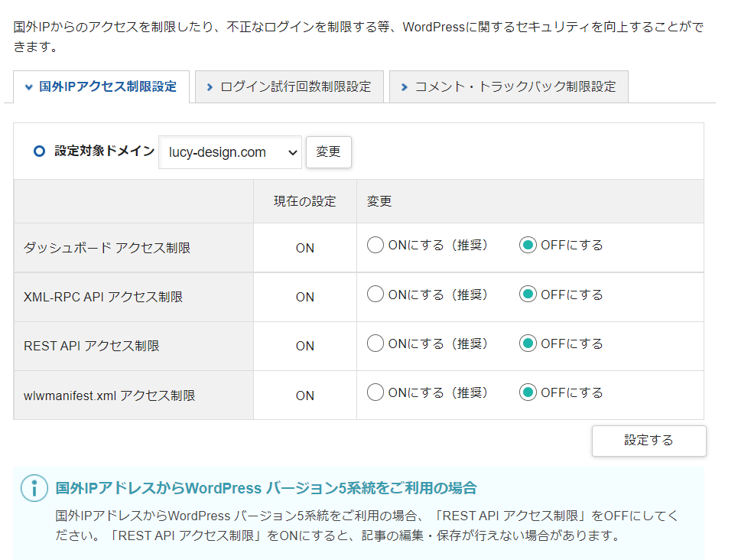This screenshot has width=751, height=560.
Task: Click arrow icon on コメント・トラックバック制限設定 tab
Action: [404, 87]
